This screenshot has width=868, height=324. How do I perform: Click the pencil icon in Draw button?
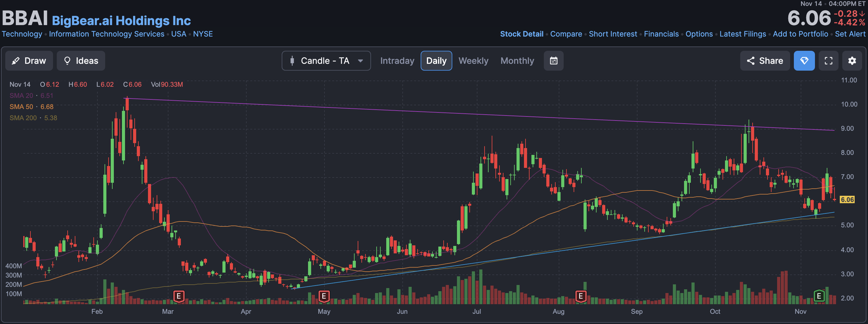[16, 61]
